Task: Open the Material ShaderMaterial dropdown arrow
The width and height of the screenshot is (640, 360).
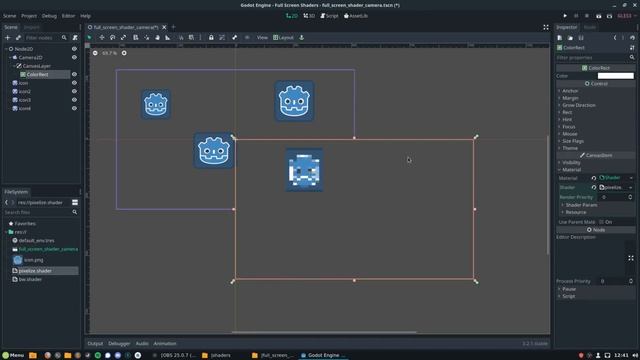Action: click(x=631, y=178)
